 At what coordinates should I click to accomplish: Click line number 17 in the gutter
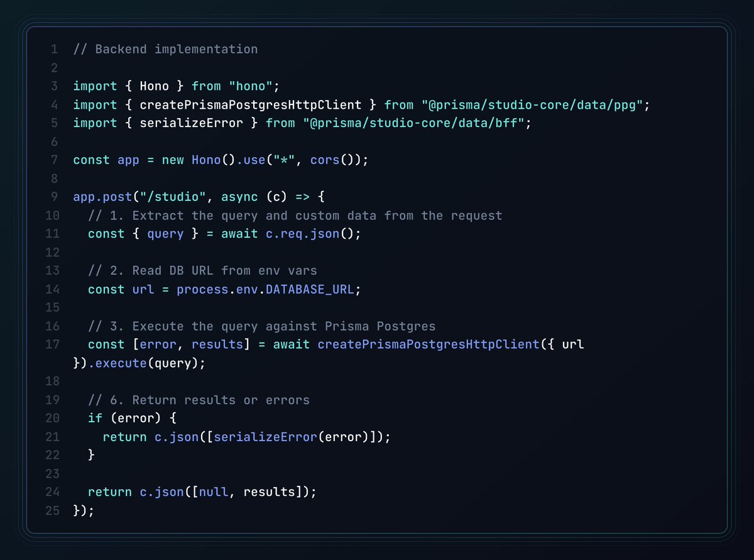tap(52, 345)
